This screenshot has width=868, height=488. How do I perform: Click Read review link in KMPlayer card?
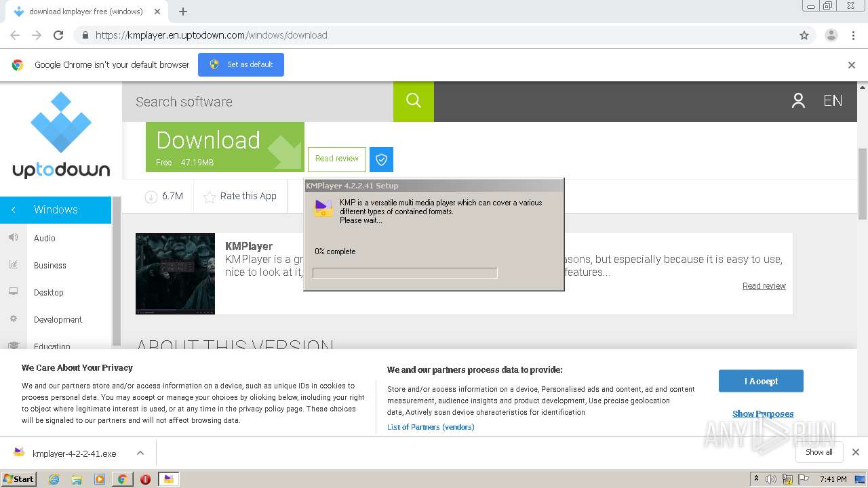click(x=764, y=286)
